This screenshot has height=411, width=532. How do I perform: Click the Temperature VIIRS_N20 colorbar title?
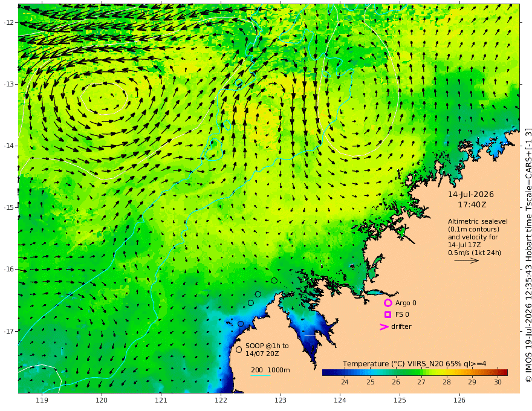click(414, 363)
